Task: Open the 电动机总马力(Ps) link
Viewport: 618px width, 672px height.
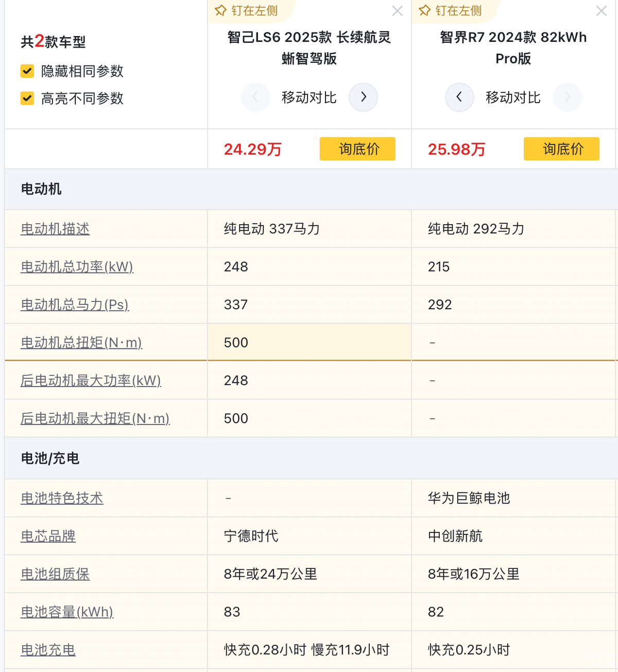Action: point(75,305)
